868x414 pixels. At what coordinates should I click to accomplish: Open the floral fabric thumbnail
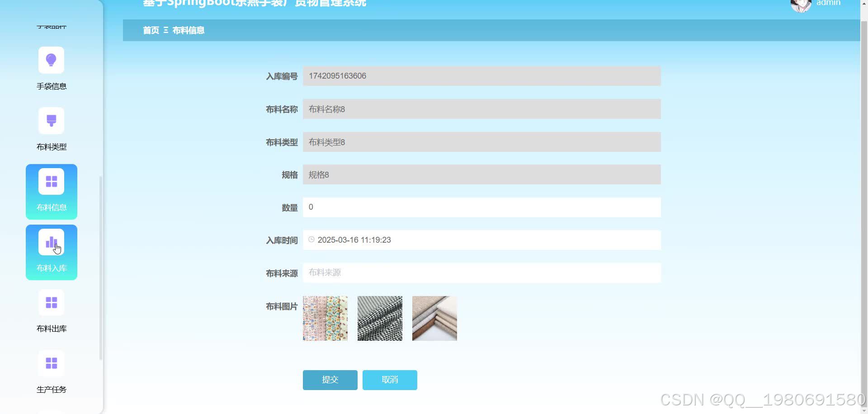(x=325, y=318)
